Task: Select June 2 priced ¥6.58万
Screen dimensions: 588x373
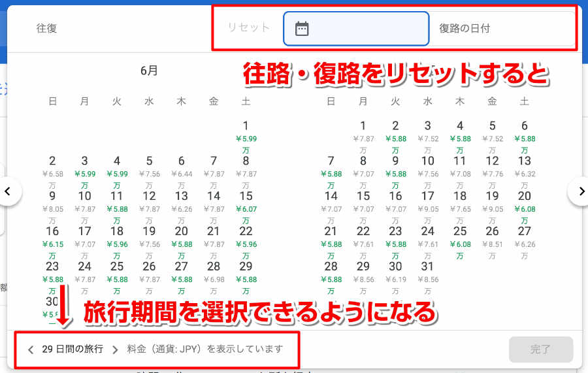Action: click(x=52, y=172)
